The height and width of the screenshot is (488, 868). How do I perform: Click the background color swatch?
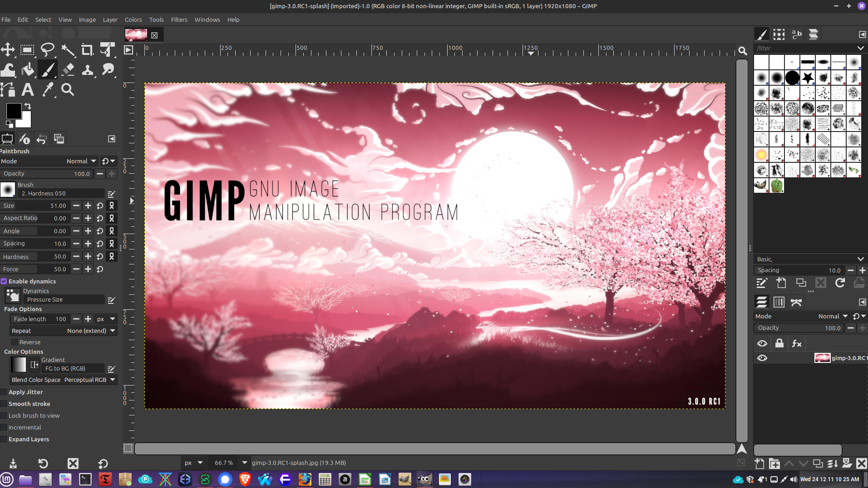pyautogui.click(x=25, y=122)
